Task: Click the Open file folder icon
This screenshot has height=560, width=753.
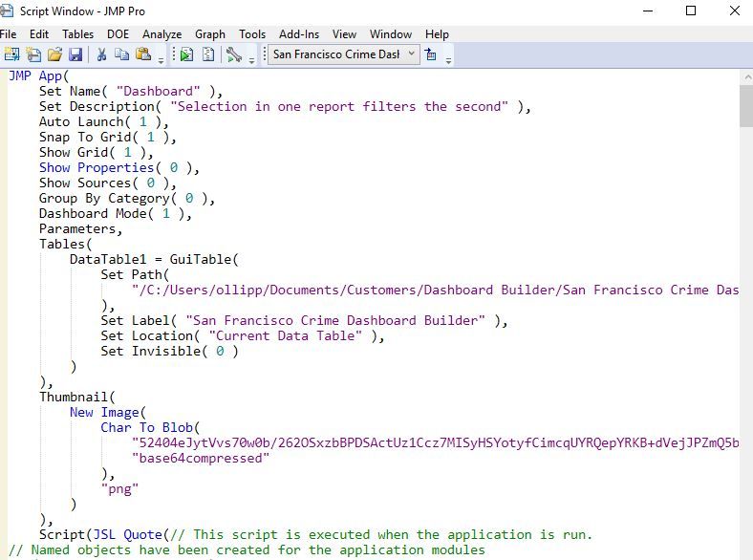Action: pos(54,54)
